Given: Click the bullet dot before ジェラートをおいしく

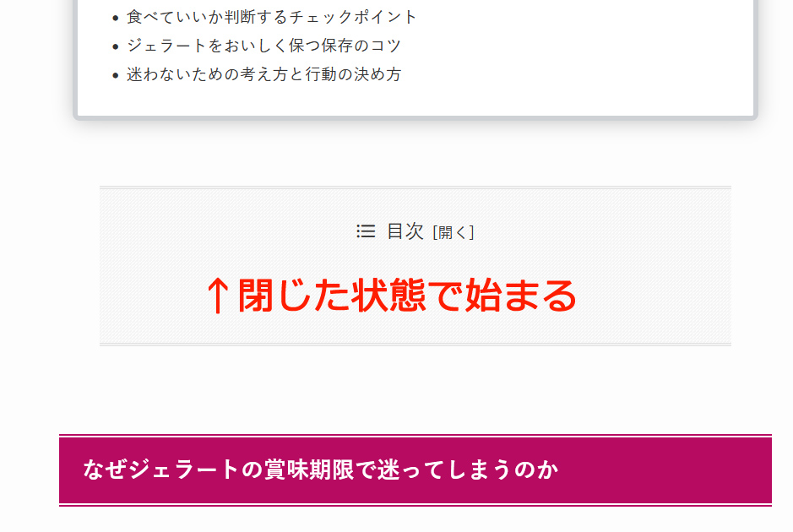Looking at the screenshot, I should click(x=116, y=47).
